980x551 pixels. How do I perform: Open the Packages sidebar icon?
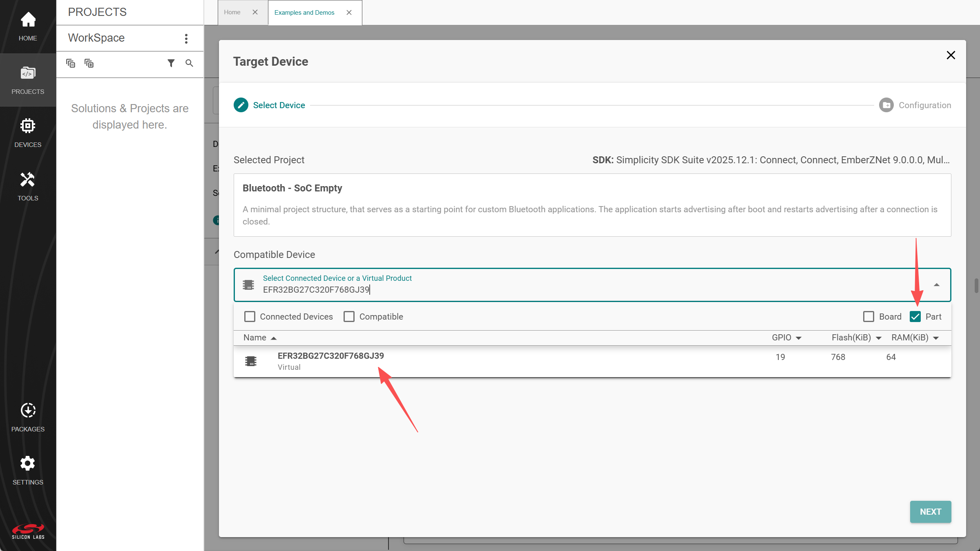[x=28, y=417]
